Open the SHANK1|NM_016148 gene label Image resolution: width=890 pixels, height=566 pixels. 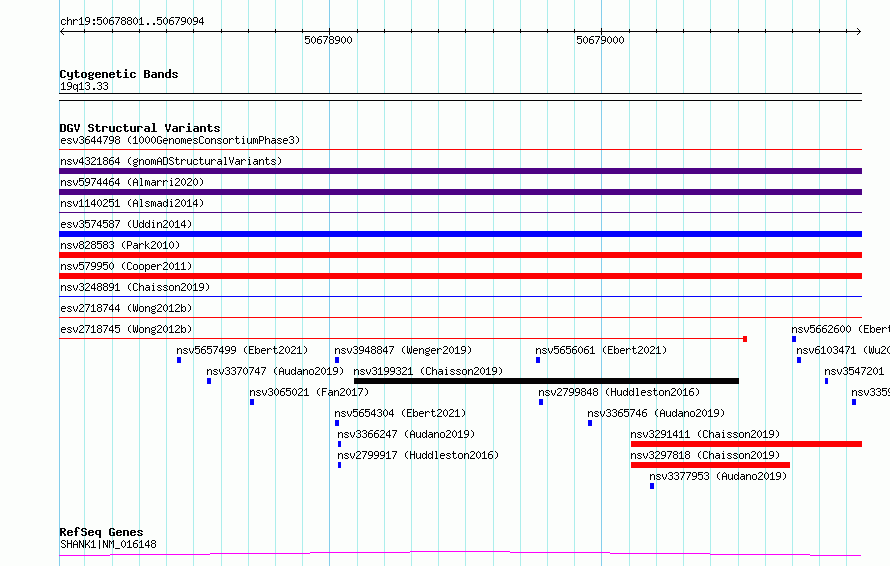coord(108,544)
